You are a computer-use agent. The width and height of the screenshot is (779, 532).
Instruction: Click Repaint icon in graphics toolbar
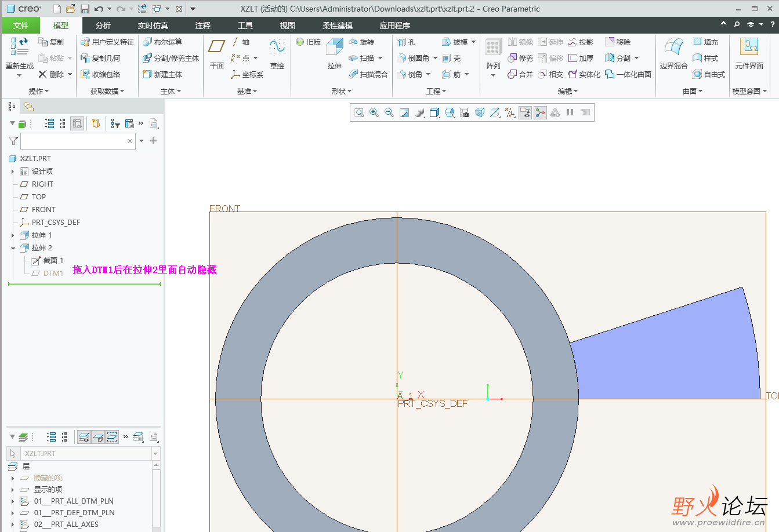(404, 112)
